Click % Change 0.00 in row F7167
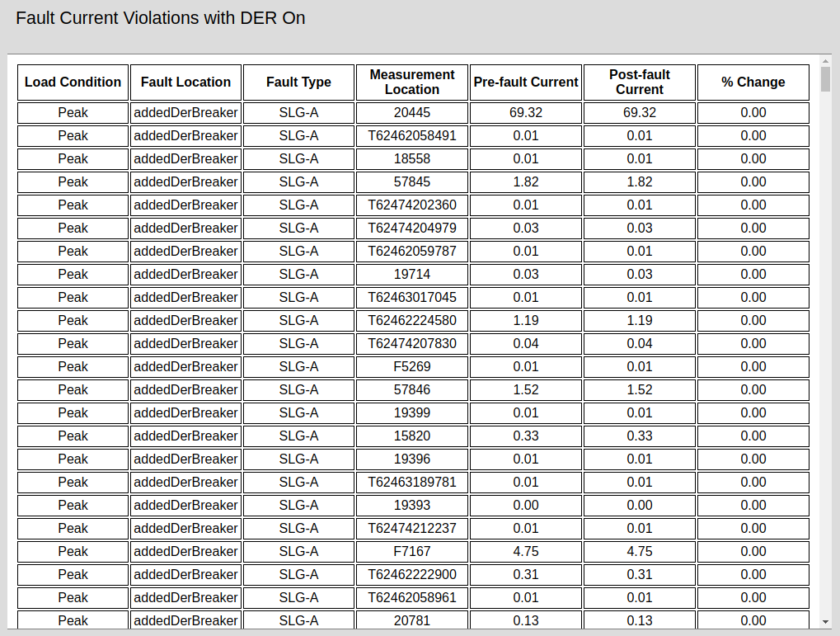The width and height of the screenshot is (840, 636). click(x=753, y=551)
